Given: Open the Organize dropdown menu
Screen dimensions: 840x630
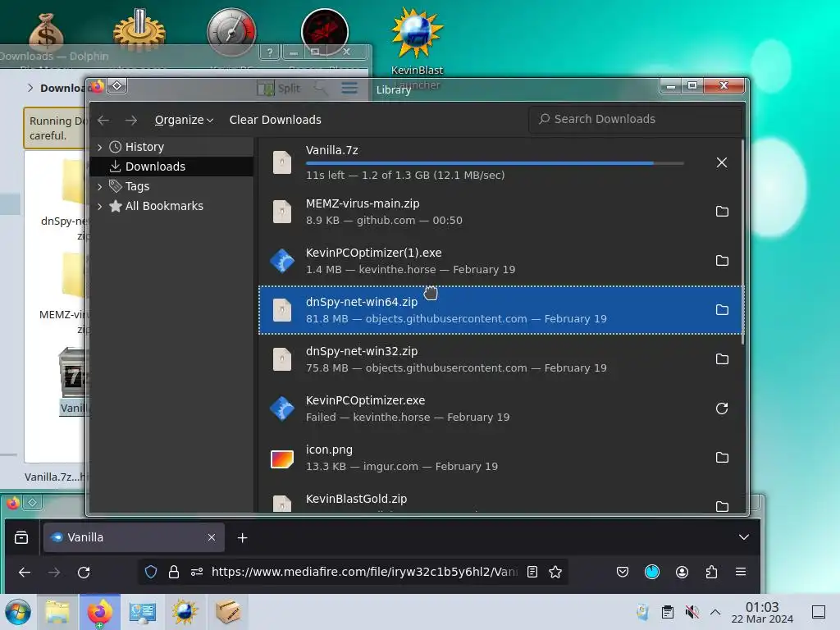Looking at the screenshot, I should click(x=184, y=120).
